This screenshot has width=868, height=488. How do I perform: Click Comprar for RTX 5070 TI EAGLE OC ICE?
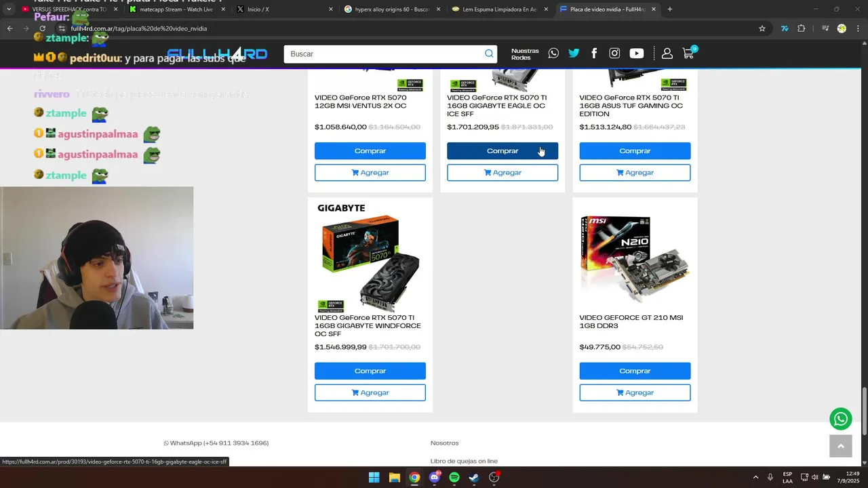click(x=502, y=151)
